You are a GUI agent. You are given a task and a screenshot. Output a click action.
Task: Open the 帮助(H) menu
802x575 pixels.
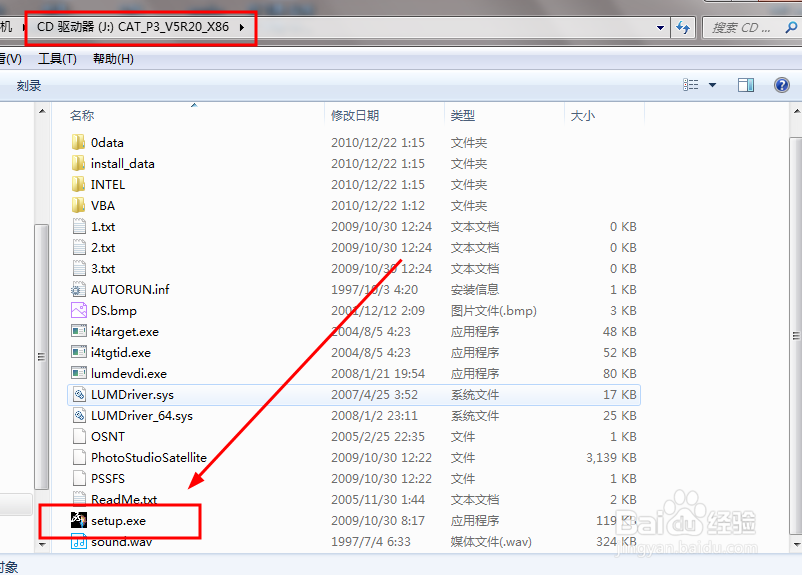pyautogui.click(x=113, y=59)
